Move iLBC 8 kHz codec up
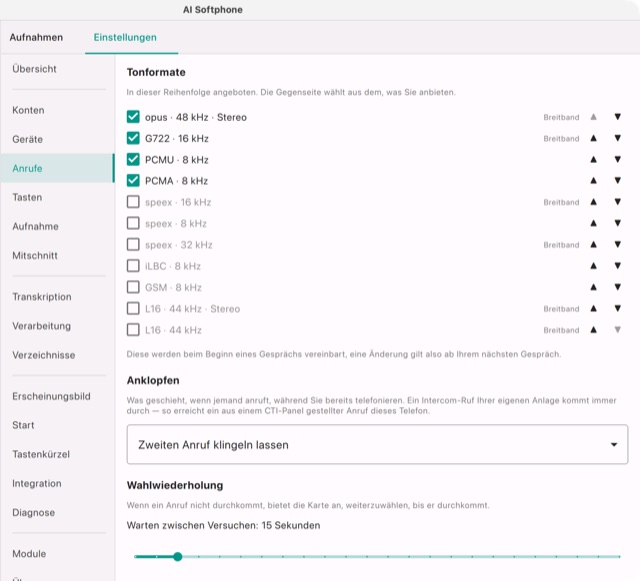Viewport: 640px width, 581px height. 593,266
